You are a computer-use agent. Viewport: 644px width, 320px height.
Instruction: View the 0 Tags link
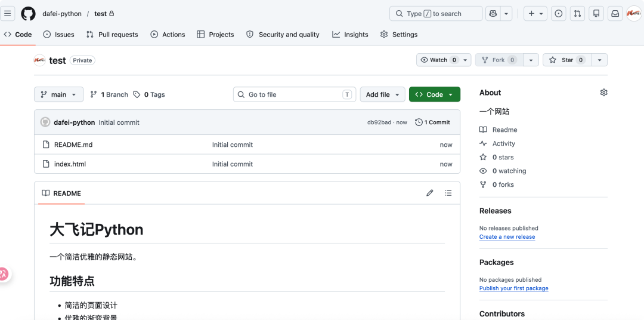(x=149, y=94)
